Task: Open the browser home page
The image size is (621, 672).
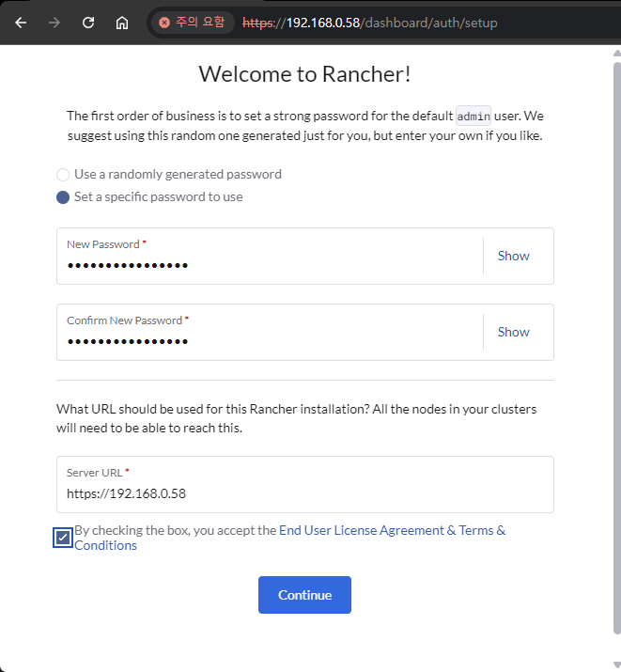Action: pos(122,23)
